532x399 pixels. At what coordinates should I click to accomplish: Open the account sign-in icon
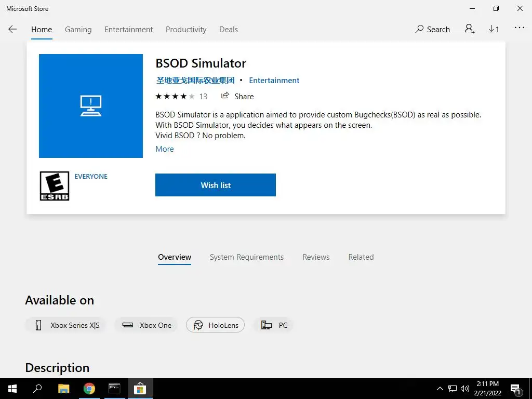[470, 29]
